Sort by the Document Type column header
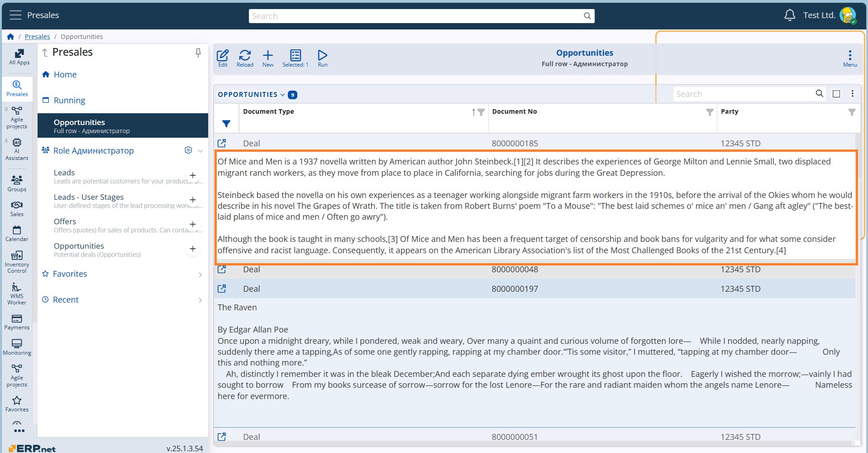The width and height of the screenshot is (868, 453). (268, 111)
